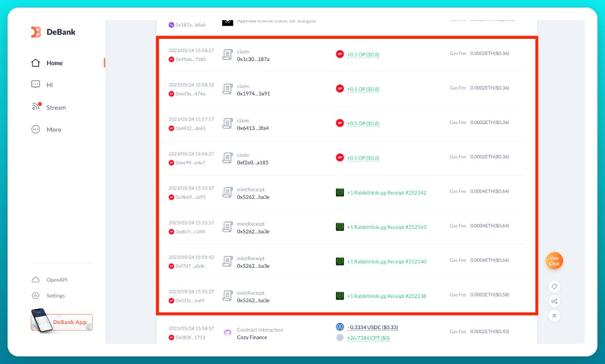Click the Cozy Finance protocol icon
This screenshot has height=364, width=605.
point(227,333)
